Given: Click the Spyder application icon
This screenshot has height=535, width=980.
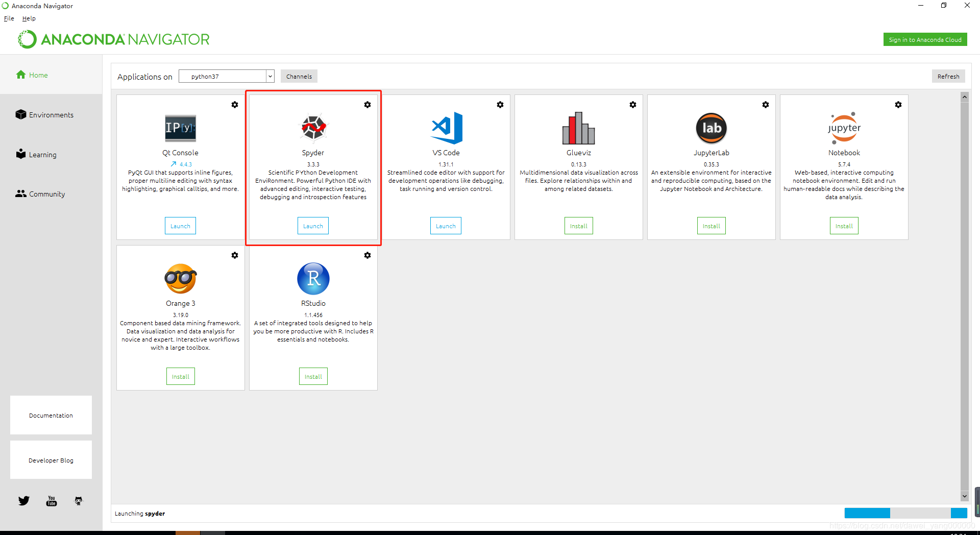Looking at the screenshot, I should pyautogui.click(x=313, y=127).
